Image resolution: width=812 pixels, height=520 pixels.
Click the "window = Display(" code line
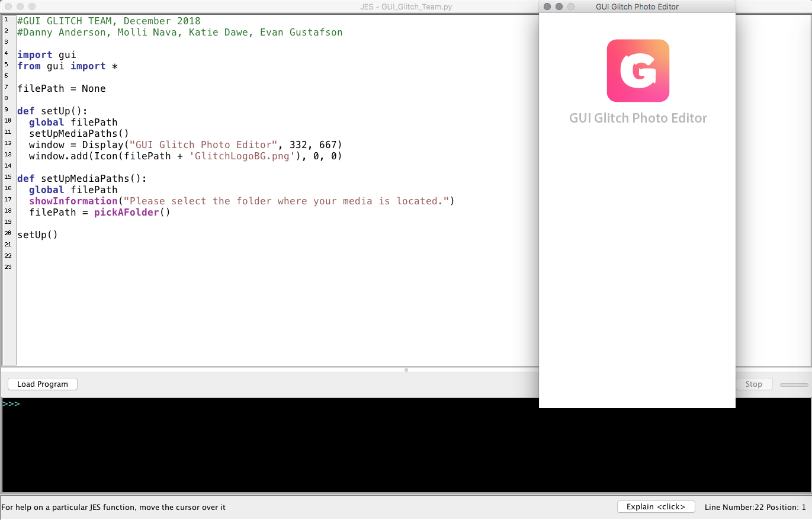click(x=185, y=145)
